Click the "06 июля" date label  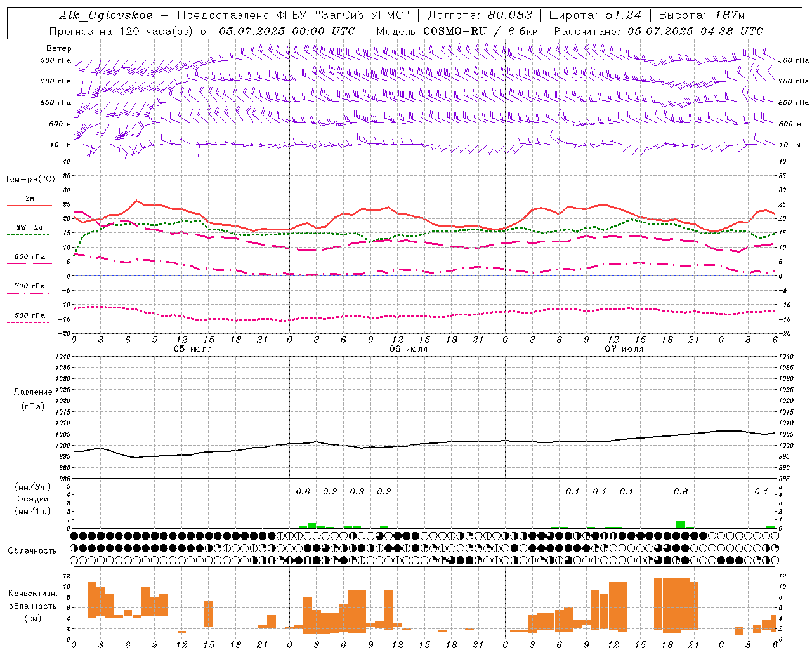(x=409, y=348)
